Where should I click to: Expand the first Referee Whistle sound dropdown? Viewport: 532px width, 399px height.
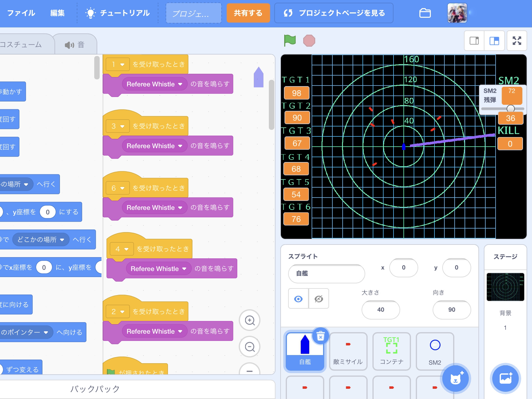[180, 84]
